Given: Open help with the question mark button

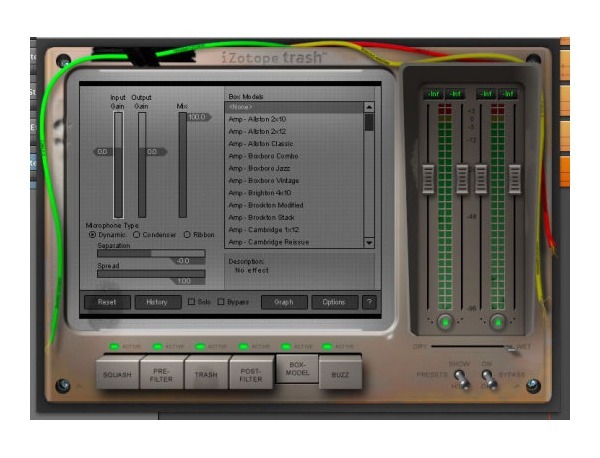Looking at the screenshot, I should tap(369, 302).
